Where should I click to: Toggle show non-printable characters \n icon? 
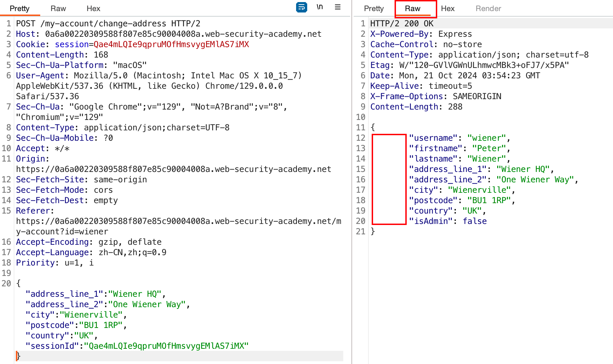click(x=320, y=7)
